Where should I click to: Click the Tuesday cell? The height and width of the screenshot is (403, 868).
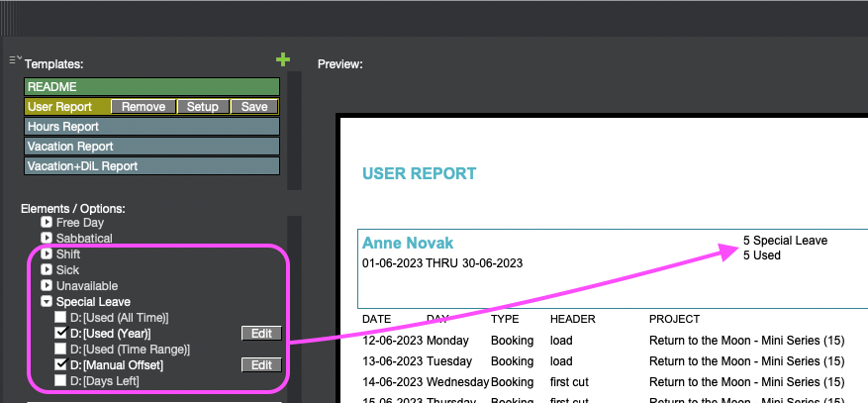(449, 361)
